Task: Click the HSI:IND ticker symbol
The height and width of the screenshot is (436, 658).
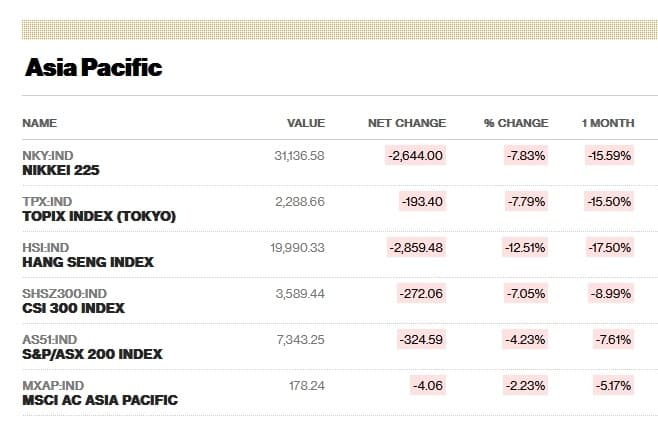Action: pos(45,247)
